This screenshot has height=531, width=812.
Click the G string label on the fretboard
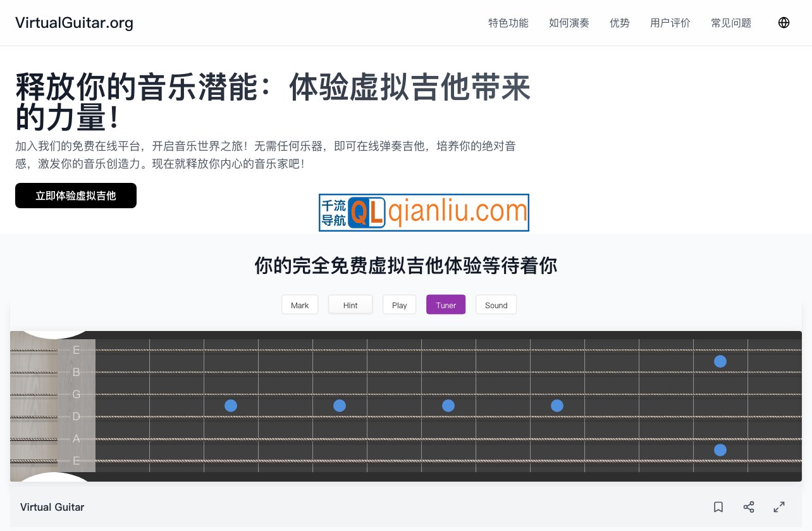coord(76,394)
